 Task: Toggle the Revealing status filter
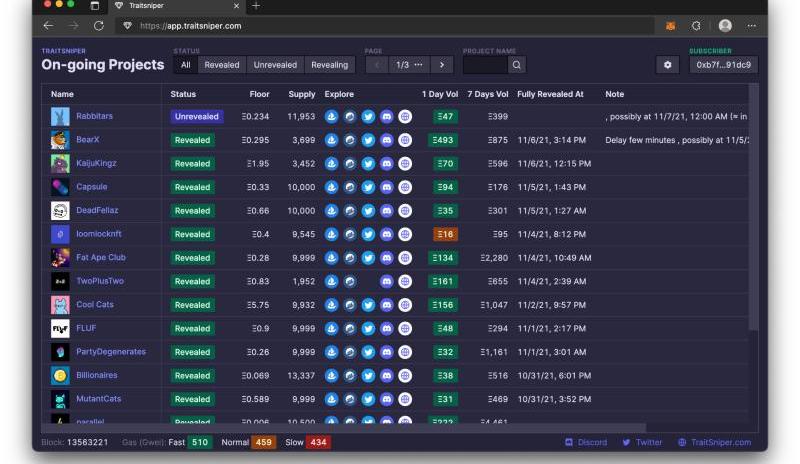coord(330,65)
